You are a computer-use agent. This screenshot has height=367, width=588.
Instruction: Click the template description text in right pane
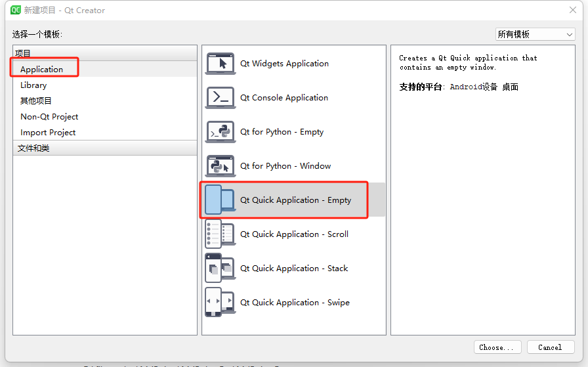(x=468, y=62)
